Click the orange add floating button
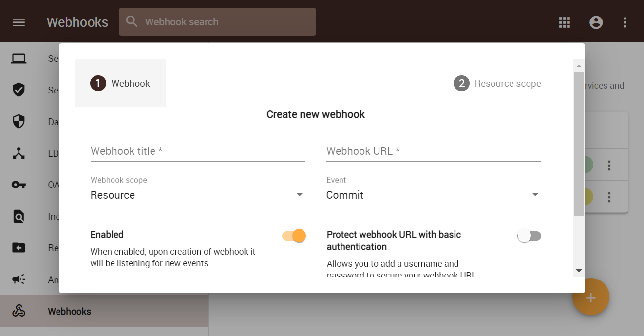The height and width of the screenshot is (336, 644). [590, 297]
